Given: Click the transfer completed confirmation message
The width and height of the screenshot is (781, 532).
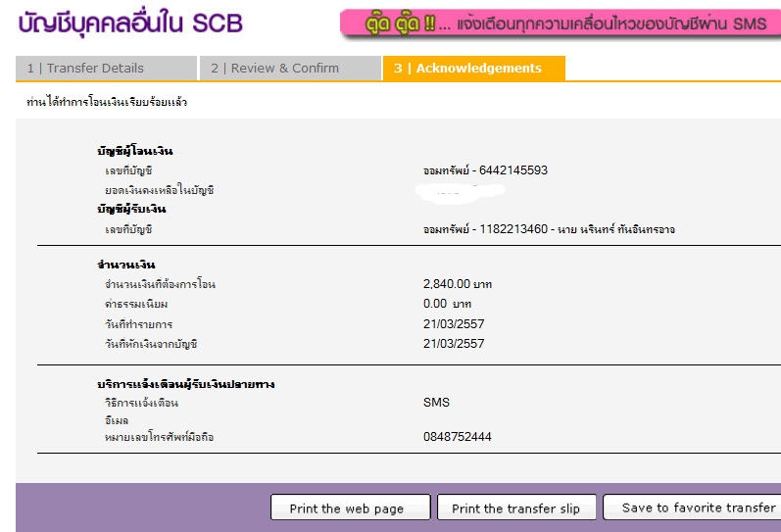Looking at the screenshot, I should tap(107, 102).
